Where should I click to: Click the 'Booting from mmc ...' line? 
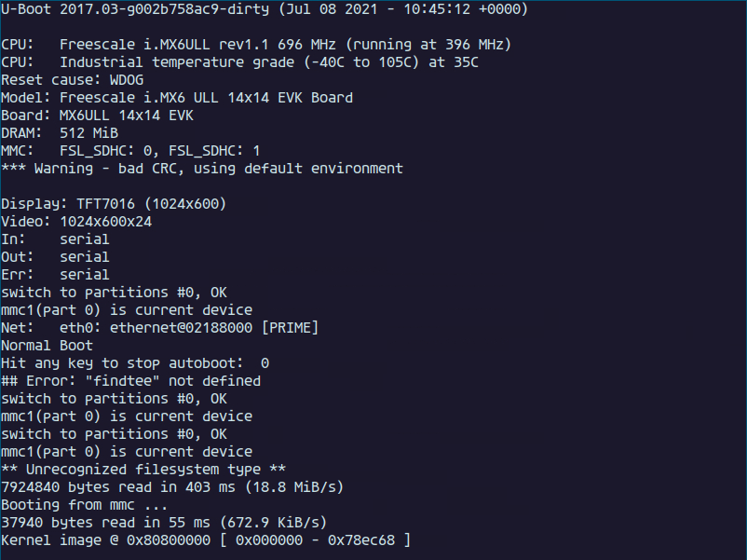pos(85,505)
